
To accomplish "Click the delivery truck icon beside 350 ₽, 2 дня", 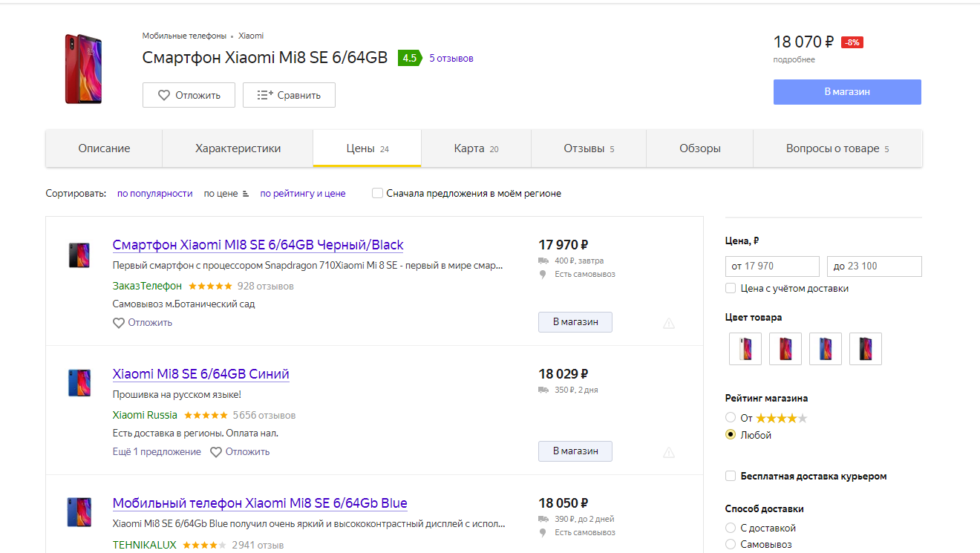I will [543, 390].
